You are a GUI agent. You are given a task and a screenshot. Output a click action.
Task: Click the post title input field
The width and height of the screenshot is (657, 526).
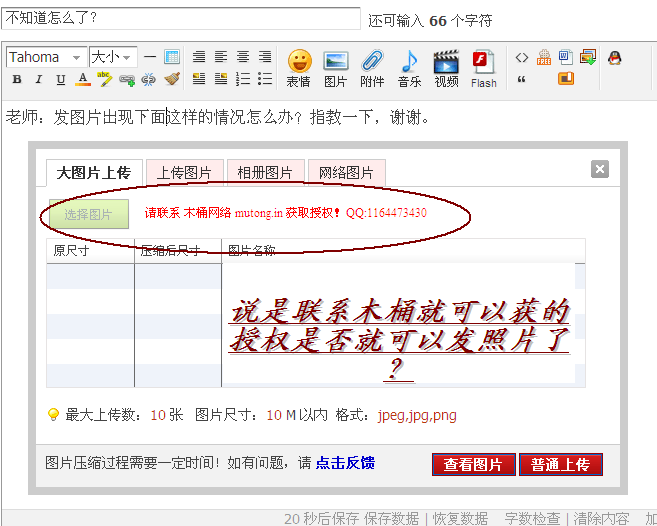click(181, 18)
